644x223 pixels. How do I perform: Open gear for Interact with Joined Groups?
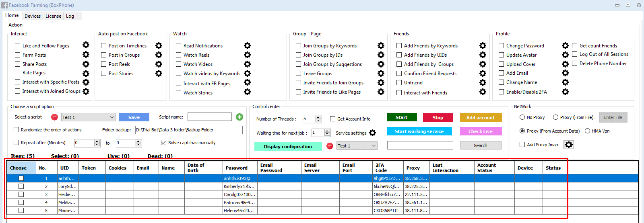(x=86, y=91)
